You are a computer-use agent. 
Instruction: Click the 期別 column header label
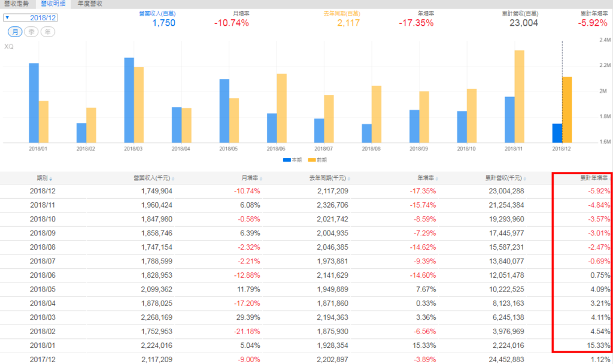pos(43,178)
